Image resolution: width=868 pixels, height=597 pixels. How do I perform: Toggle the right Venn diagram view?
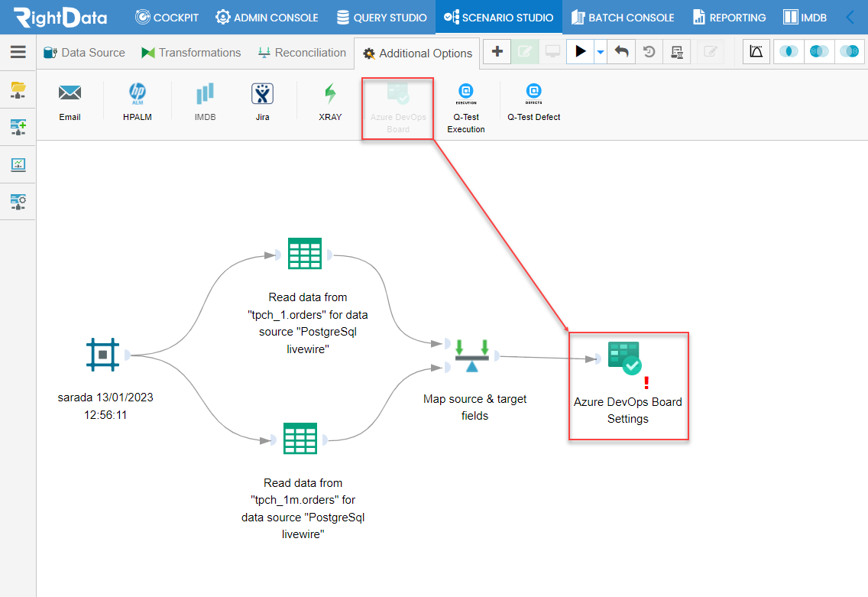point(850,51)
